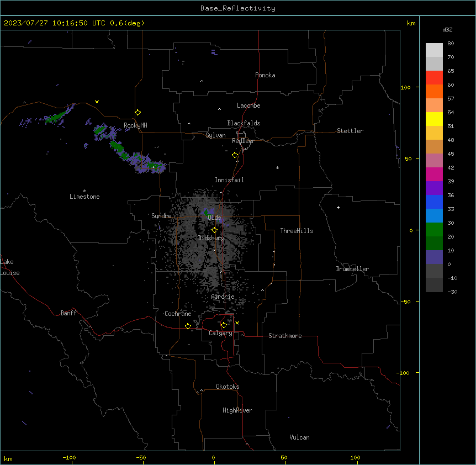Click the yellow diamond marker above the Calgary label
476x465 pixels.
[224, 325]
